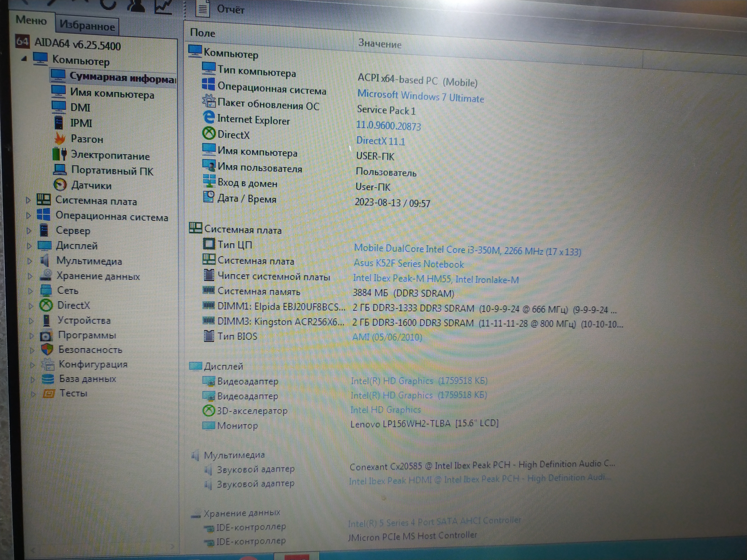Image resolution: width=747 pixels, height=560 pixels.
Task: Open the DirectX 11.1 link
Action: (x=381, y=141)
